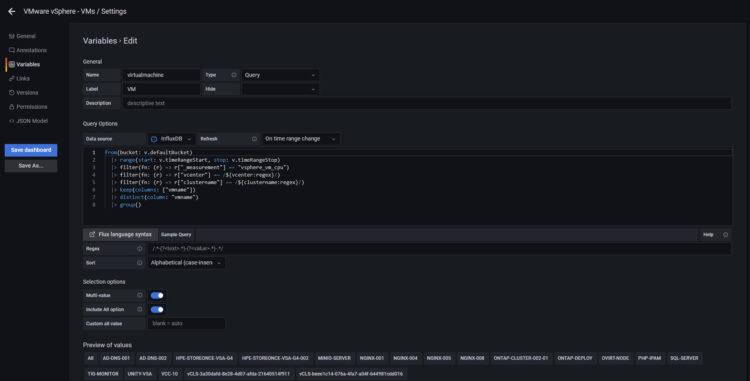750x381 pixels.
Task: Click the PHP-IPAM preview value
Action: click(x=650, y=358)
